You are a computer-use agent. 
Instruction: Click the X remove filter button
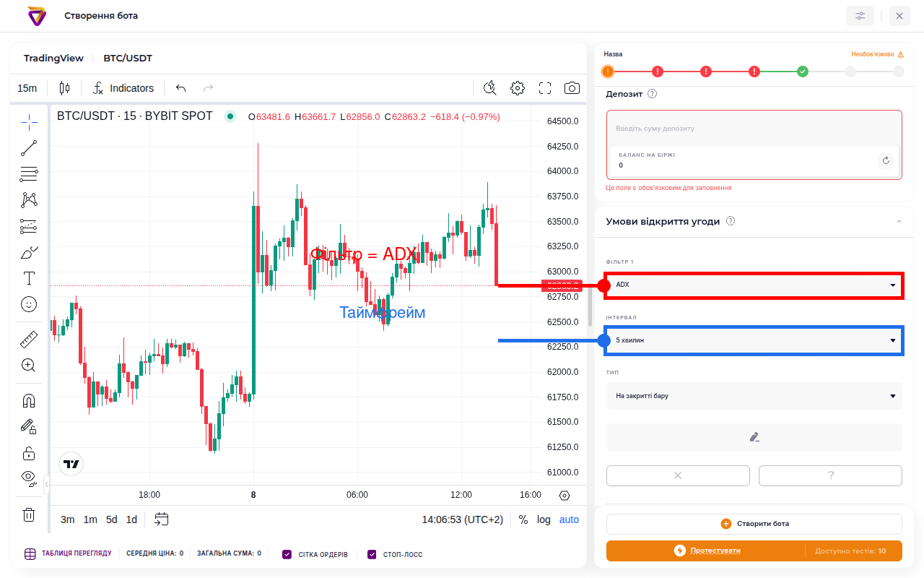point(678,475)
